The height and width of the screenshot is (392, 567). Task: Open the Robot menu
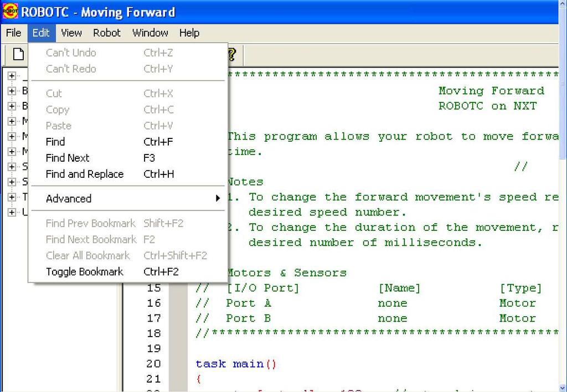[107, 33]
